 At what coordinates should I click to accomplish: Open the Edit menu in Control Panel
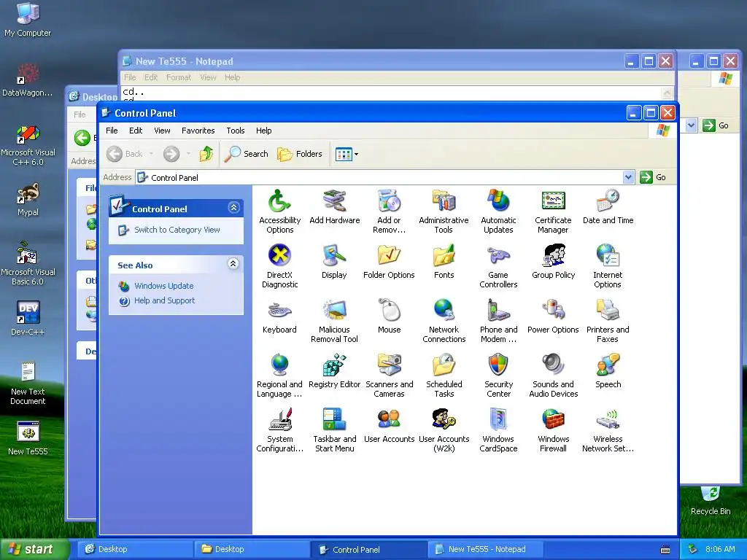[136, 131]
